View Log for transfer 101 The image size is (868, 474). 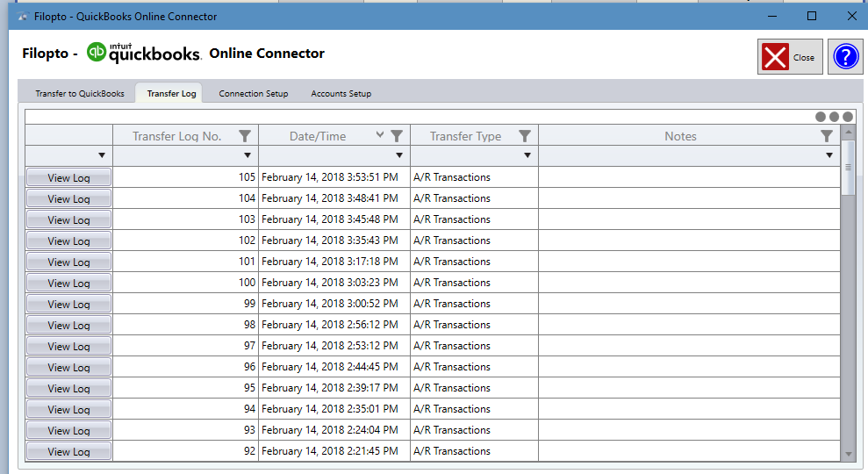pos(68,262)
